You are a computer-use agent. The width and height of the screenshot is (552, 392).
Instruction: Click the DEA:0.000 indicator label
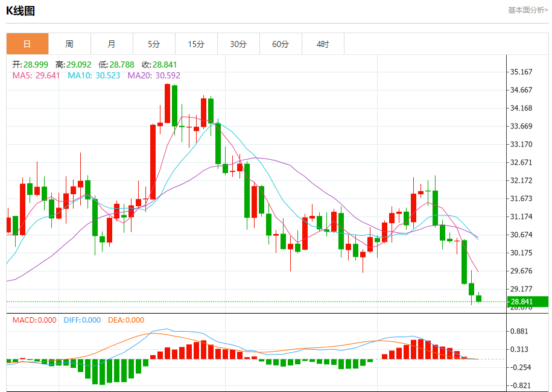[x=126, y=320]
